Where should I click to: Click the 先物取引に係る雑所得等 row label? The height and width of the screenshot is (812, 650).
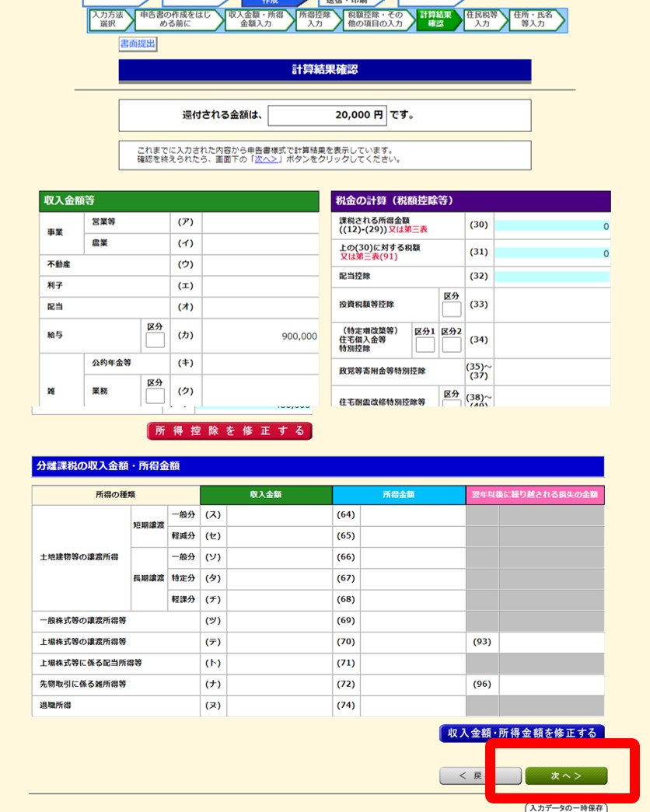click(x=83, y=684)
